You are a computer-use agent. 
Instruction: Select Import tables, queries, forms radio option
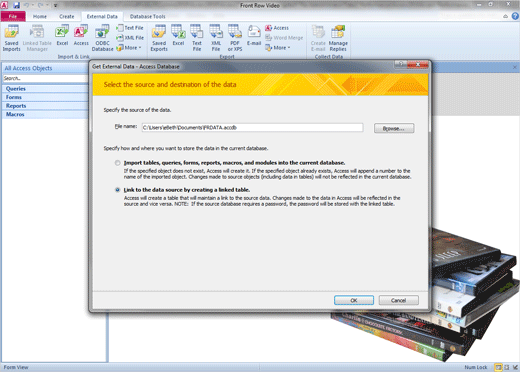coord(117,163)
